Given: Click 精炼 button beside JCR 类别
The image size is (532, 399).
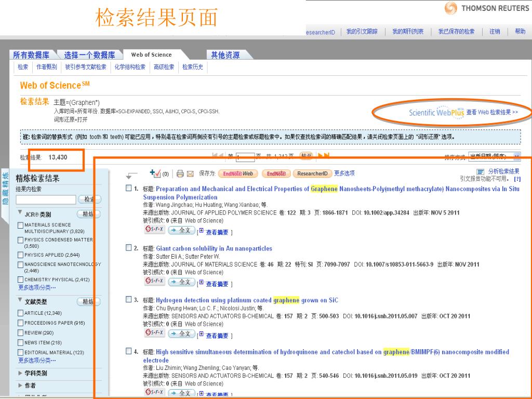Looking at the screenshot, I should 89,214.
